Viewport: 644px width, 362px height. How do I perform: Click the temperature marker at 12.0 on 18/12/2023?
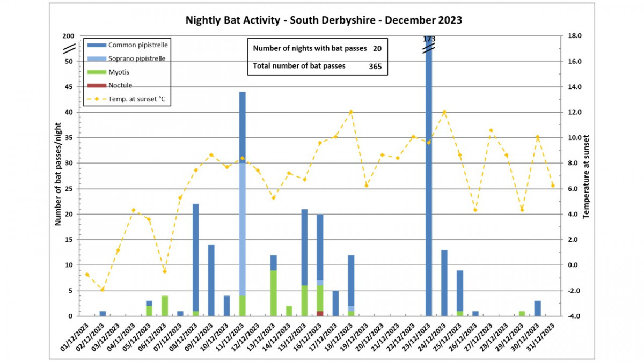[351, 112]
